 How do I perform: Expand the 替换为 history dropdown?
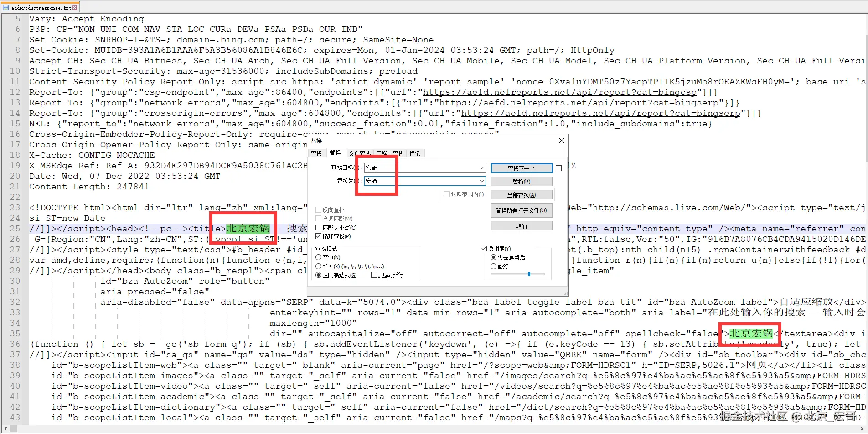482,181
